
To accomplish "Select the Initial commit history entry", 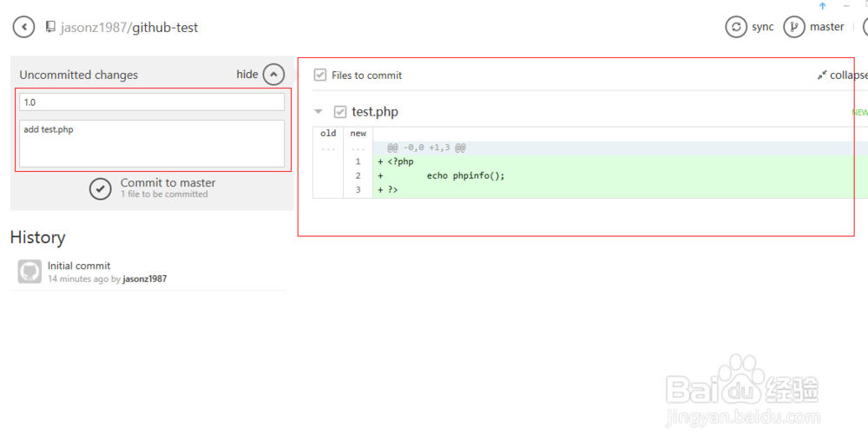I will [x=148, y=272].
